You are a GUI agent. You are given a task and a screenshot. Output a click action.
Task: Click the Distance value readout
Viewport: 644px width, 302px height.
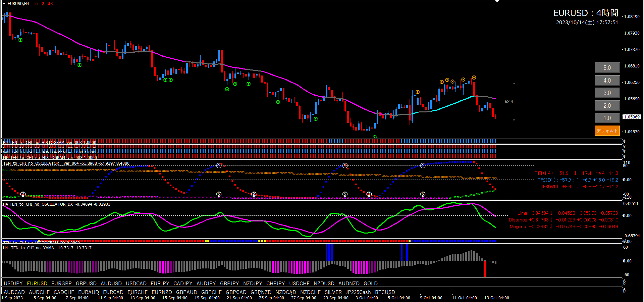tap(563, 220)
